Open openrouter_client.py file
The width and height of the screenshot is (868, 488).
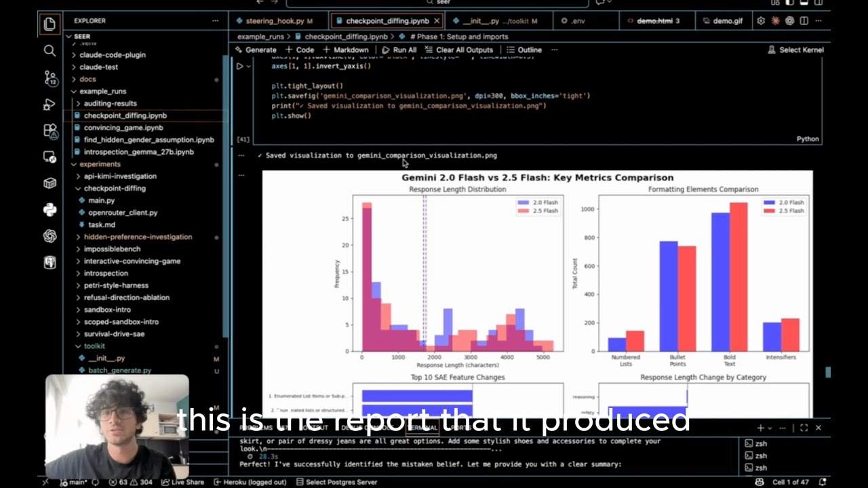[x=123, y=213]
